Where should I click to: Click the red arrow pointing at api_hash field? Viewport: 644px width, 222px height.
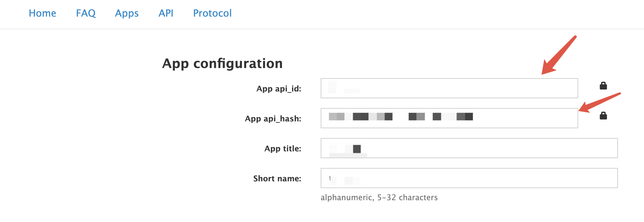pyautogui.click(x=599, y=103)
